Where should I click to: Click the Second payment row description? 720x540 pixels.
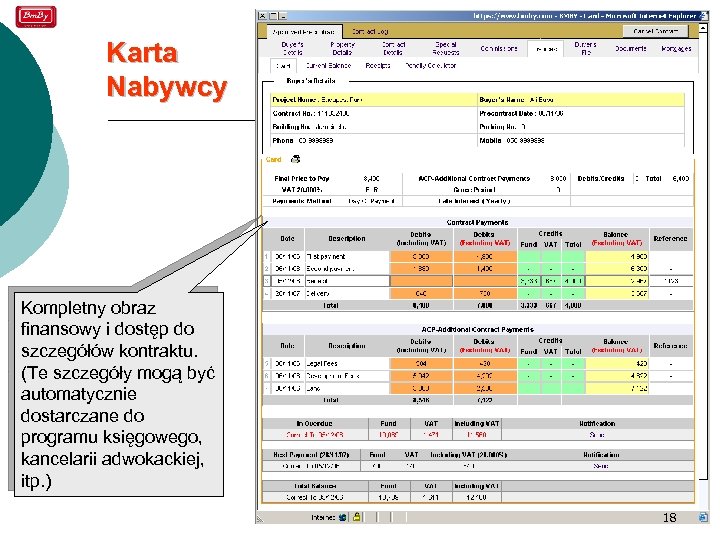point(330,269)
